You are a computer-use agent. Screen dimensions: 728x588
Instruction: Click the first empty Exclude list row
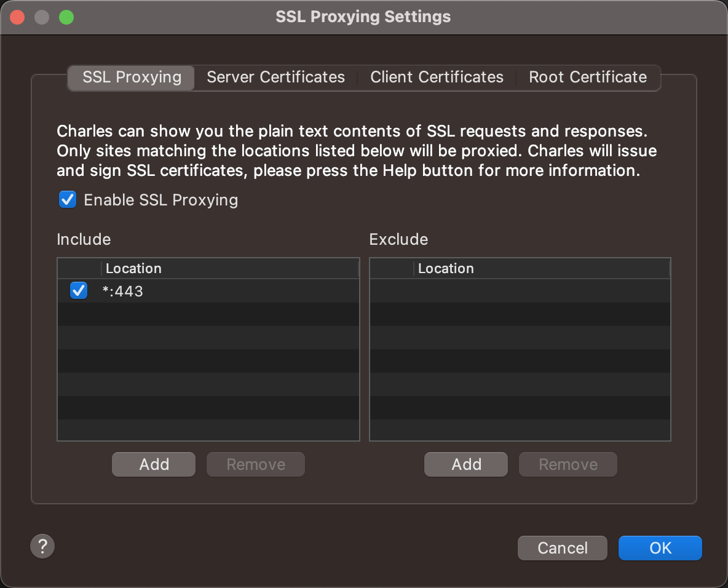[520, 291]
